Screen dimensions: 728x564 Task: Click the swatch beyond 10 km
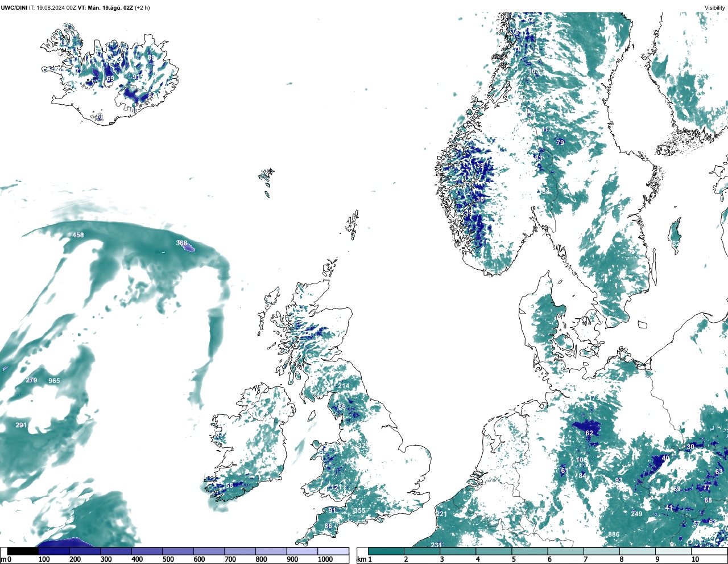[710, 551]
